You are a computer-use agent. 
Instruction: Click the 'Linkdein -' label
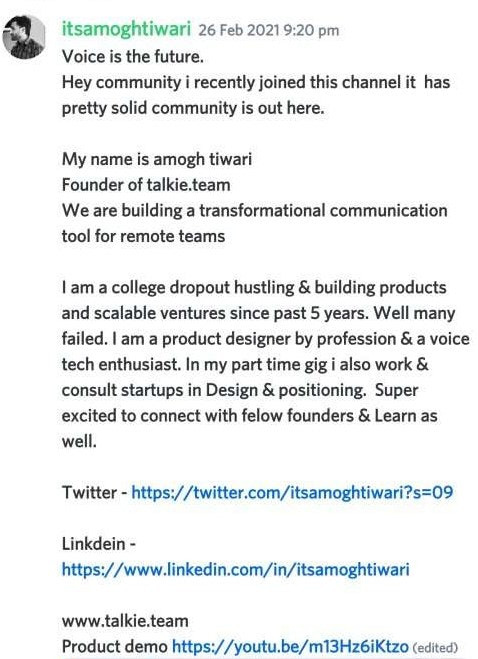point(98,544)
